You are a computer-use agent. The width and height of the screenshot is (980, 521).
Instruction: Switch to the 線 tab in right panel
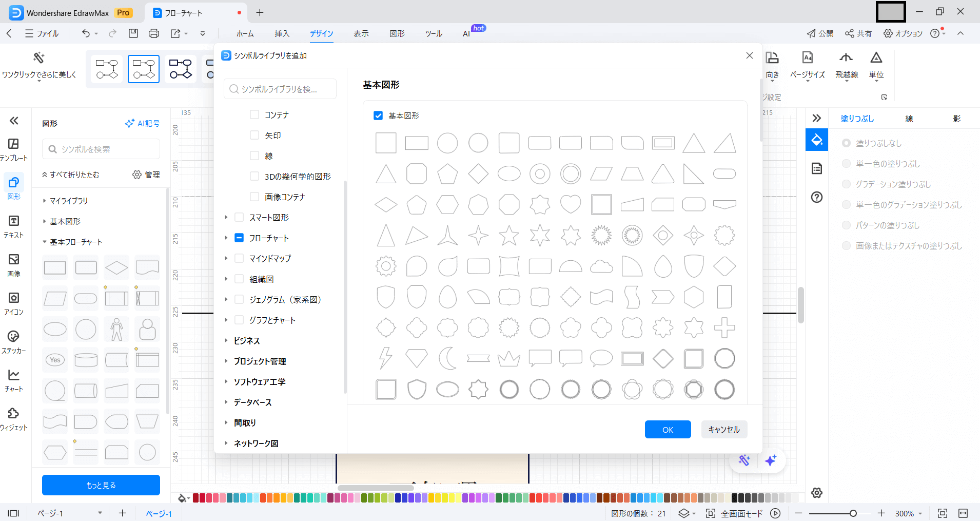(x=909, y=119)
